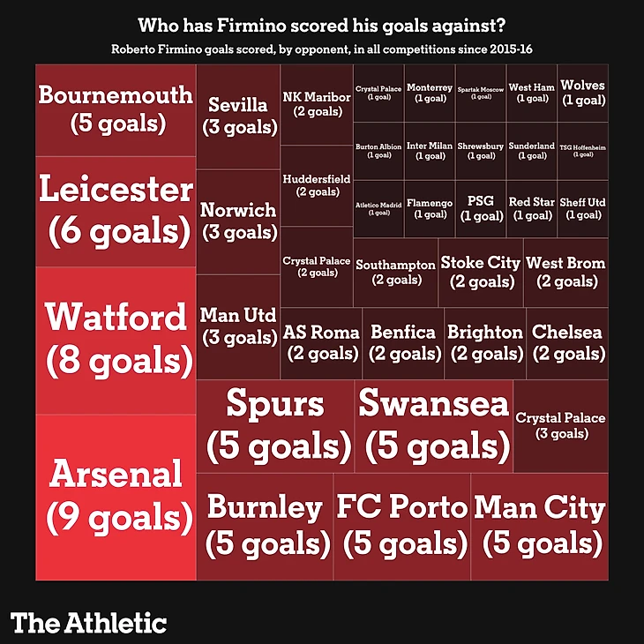The height and width of the screenshot is (644, 644).
Task: Click the chart title about Firmino's goals
Action: 322,24
